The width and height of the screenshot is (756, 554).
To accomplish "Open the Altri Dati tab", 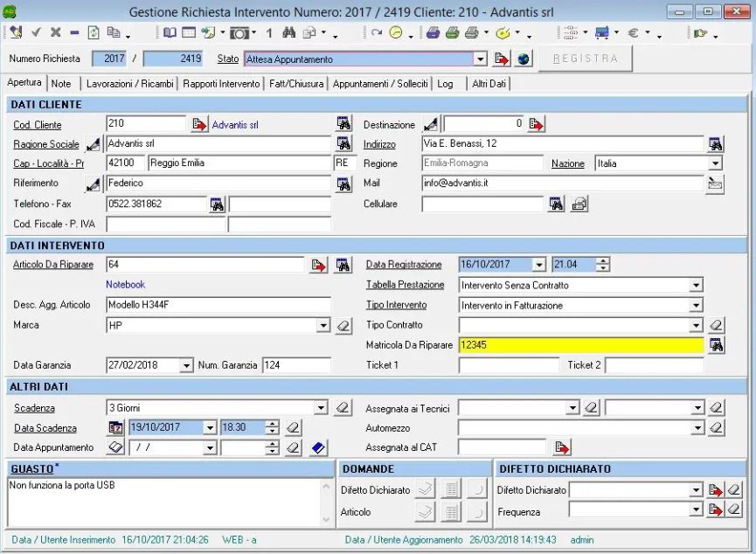I will [489, 84].
